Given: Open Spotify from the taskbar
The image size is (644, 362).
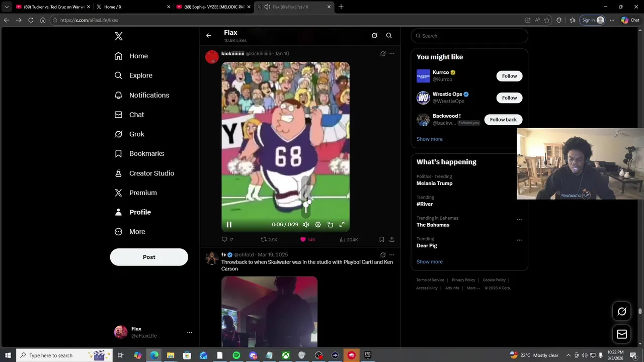Looking at the screenshot, I should coord(236,355).
